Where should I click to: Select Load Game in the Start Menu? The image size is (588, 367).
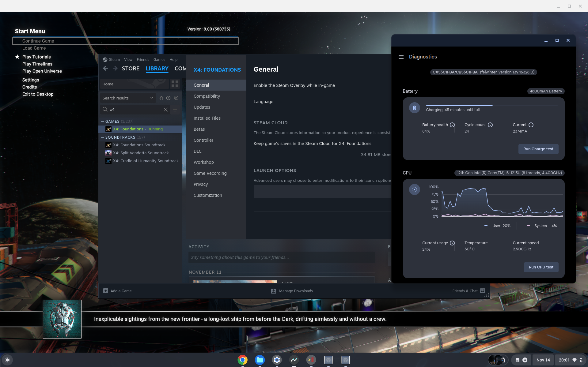(34, 48)
